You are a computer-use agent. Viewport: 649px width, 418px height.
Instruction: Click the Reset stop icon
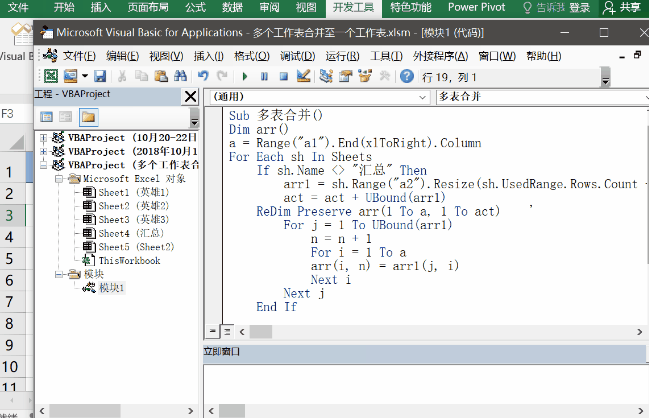(284, 77)
